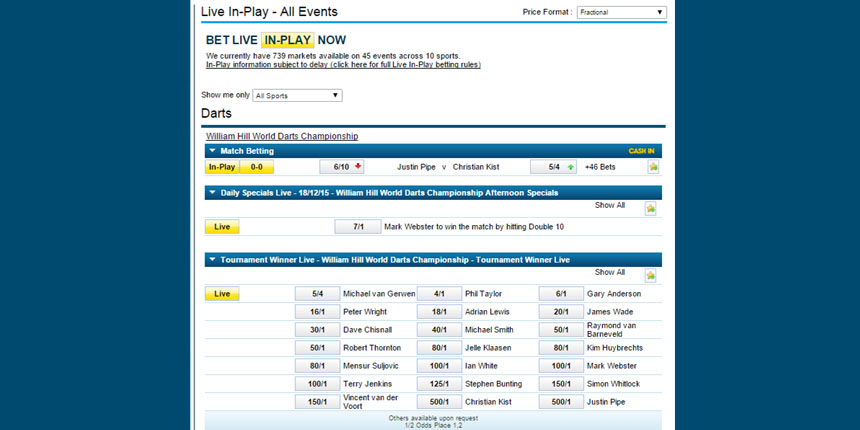This screenshot has width=860, height=430.
Task: Select 6/1 odds for Gary Anderson
Action: tap(561, 294)
